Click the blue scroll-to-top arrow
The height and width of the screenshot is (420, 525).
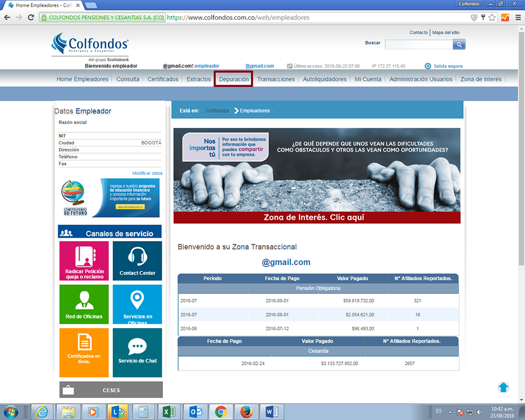(x=504, y=387)
